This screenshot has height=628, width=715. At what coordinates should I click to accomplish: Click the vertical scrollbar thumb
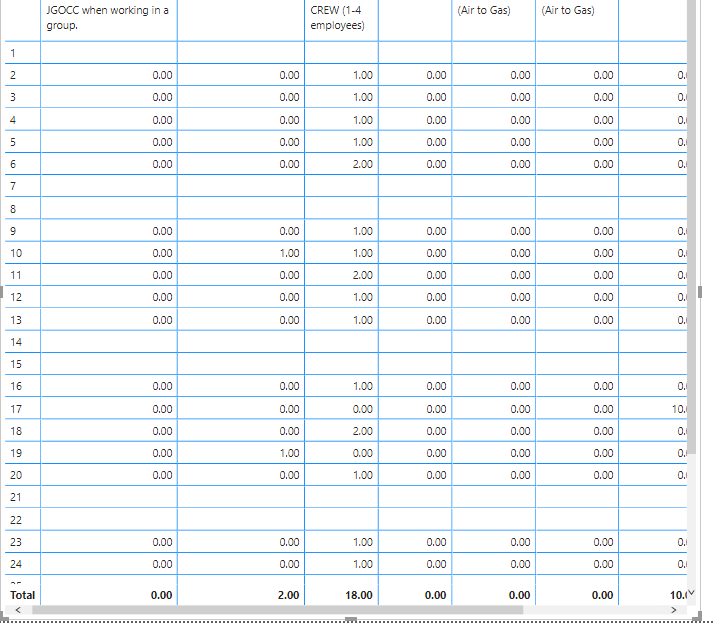point(691,227)
